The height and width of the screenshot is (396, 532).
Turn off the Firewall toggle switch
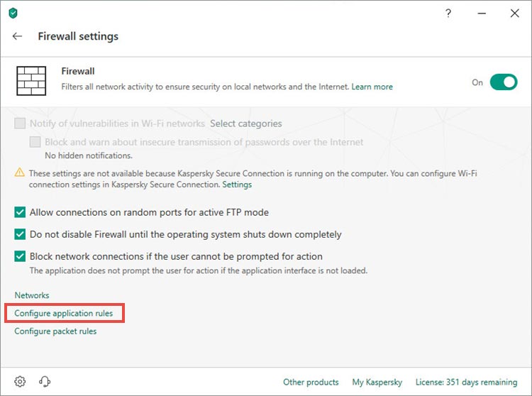click(x=504, y=82)
